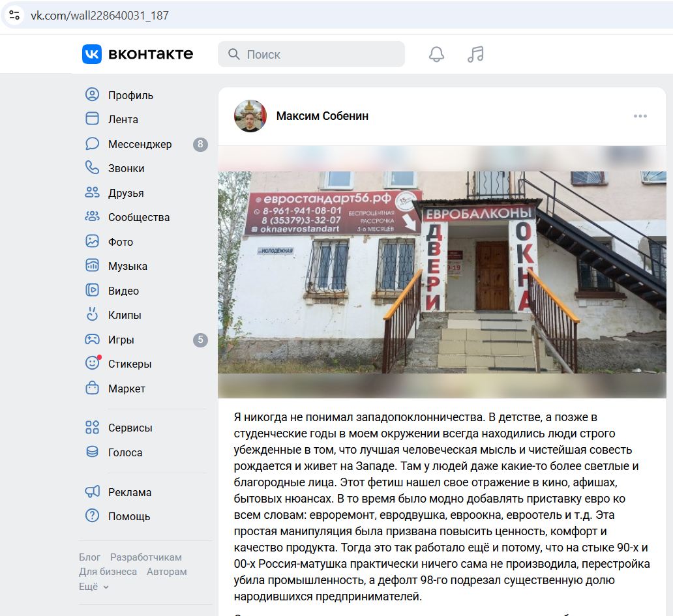Click the Разработчикам footer link

[145, 557]
